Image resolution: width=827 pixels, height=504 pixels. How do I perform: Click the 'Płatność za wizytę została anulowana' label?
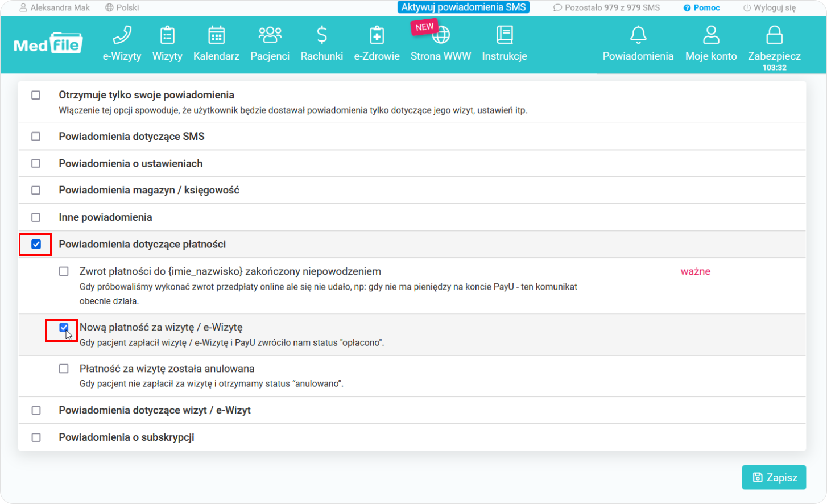coord(167,369)
